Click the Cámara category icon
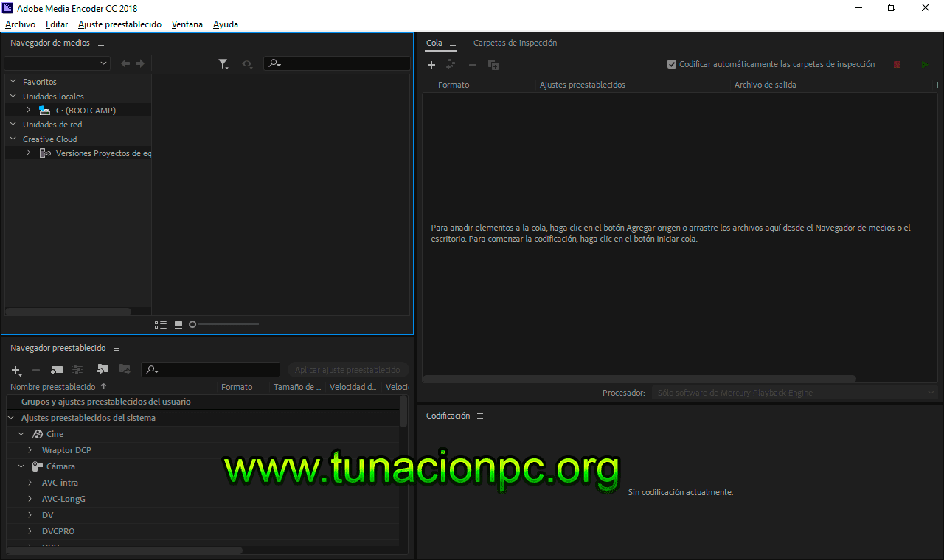This screenshot has width=944, height=560. tap(38, 466)
